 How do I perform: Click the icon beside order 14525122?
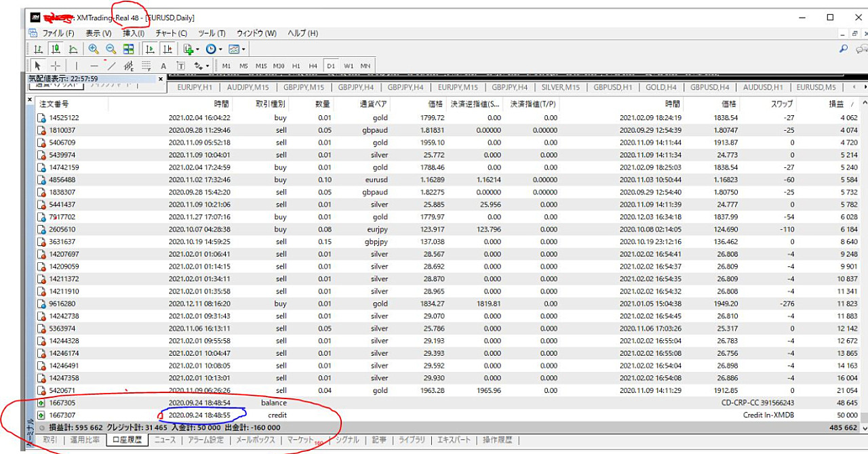[42, 118]
